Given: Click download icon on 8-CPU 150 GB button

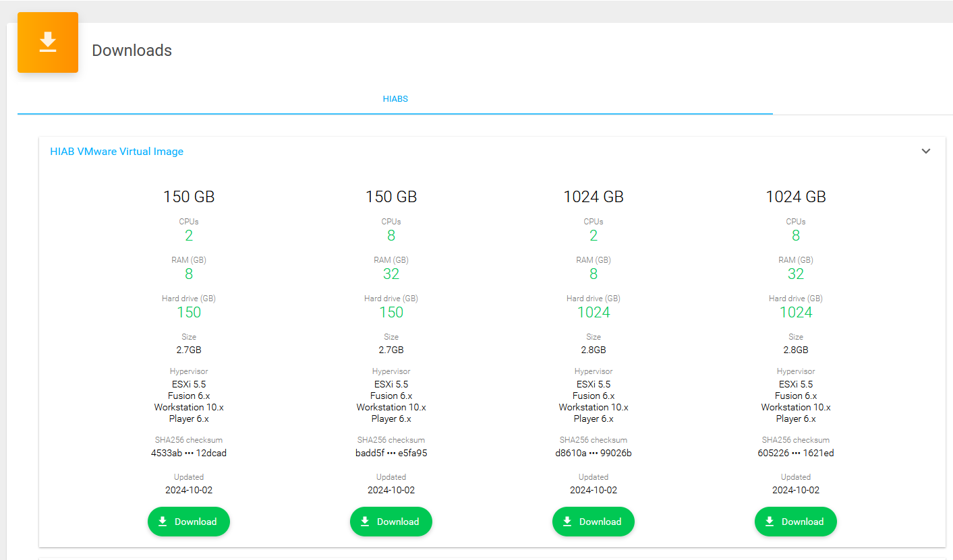Looking at the screenshot, I should (x=365, y=521).
